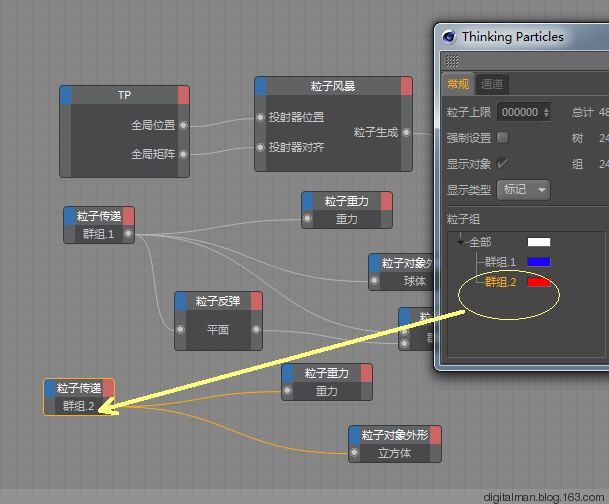This screenshot has height=504, width=609.
Task: Click the blue input corner of the TP node
Action: coord(66,95)
